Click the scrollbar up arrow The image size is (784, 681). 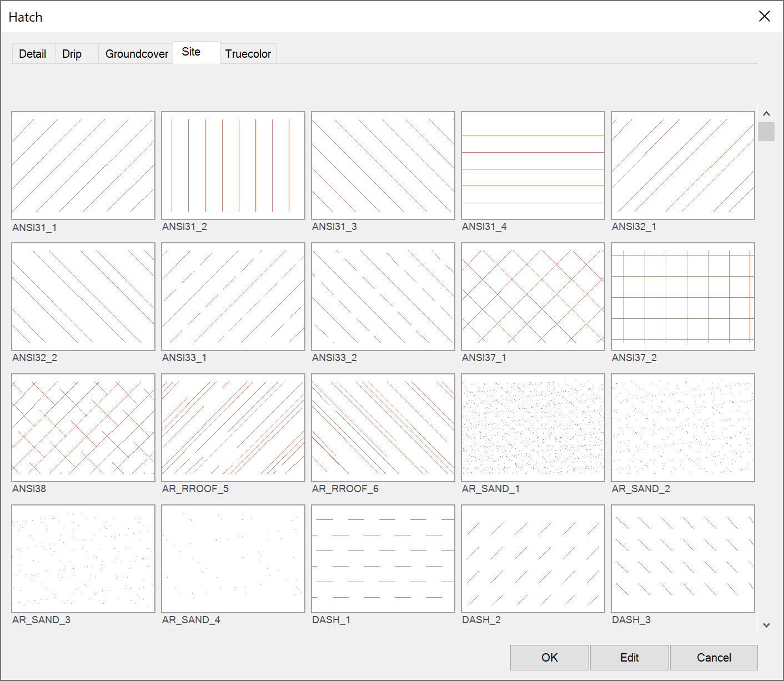(x=766, y=113)
